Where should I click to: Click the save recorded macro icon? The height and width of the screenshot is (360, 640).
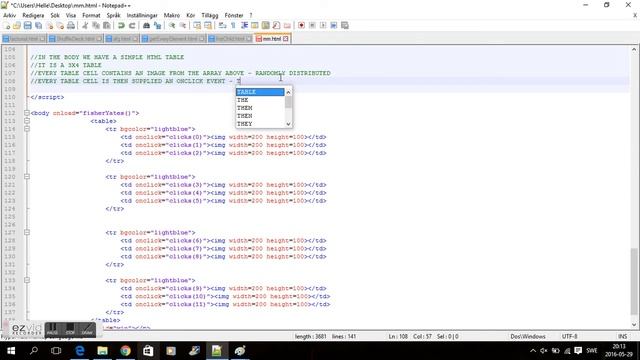(345, 25)
